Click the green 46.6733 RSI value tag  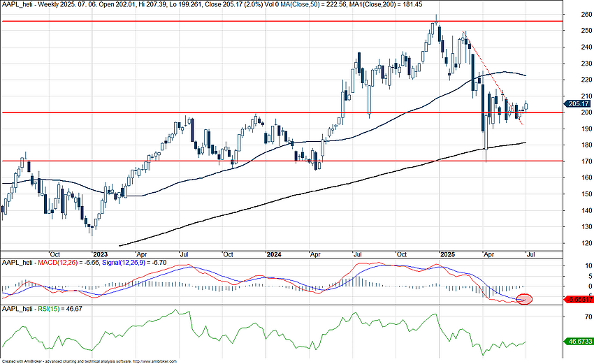(x=579, y=341)
